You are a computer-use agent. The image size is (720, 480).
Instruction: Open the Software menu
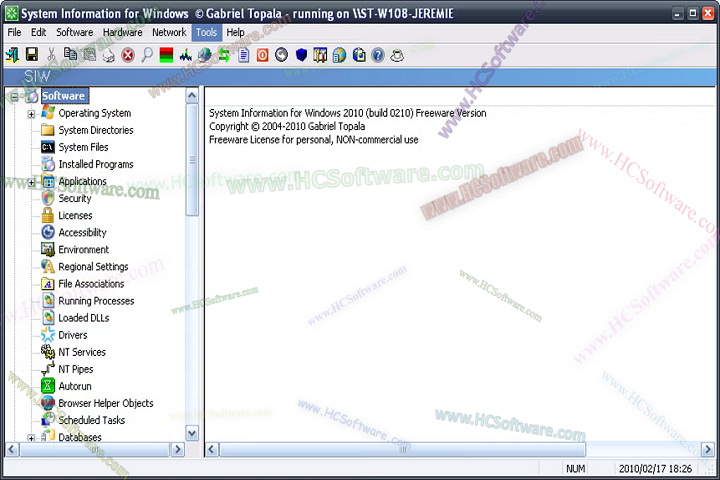(74, 33)
